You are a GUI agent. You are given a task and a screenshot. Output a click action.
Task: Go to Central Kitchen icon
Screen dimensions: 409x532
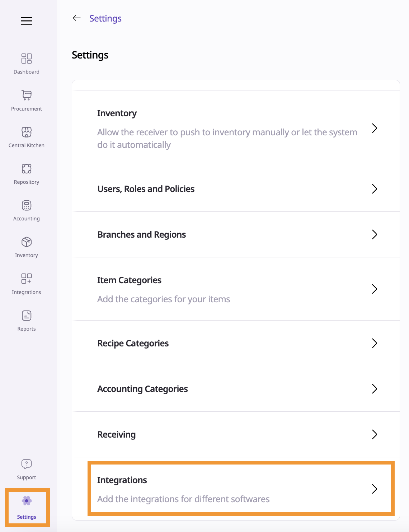[27, 132]
